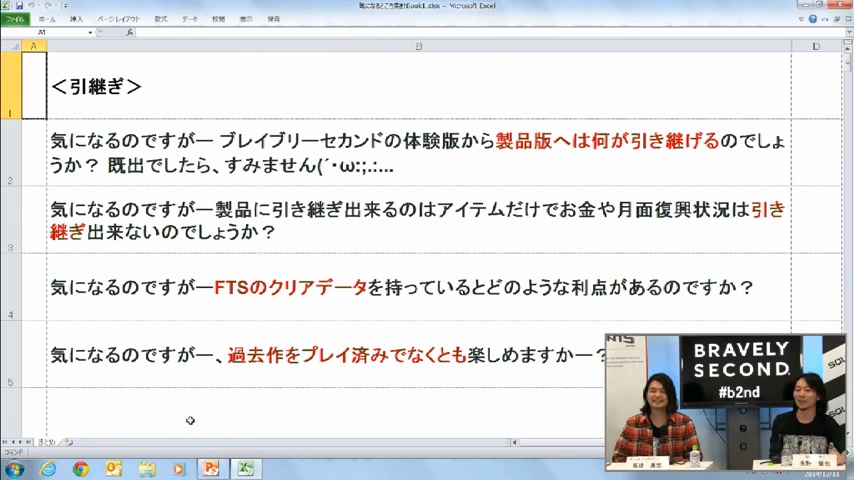The image size is (854, 480).
Task: Click the cell reading ＜引継ぎ＞
Action: (x=419, y=86)
